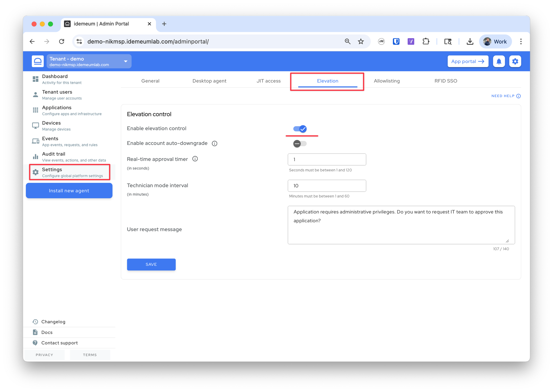This screenshot has height=392, width=553.
Task: Click the browser address bar URL
Action: [x=148, y=41]
